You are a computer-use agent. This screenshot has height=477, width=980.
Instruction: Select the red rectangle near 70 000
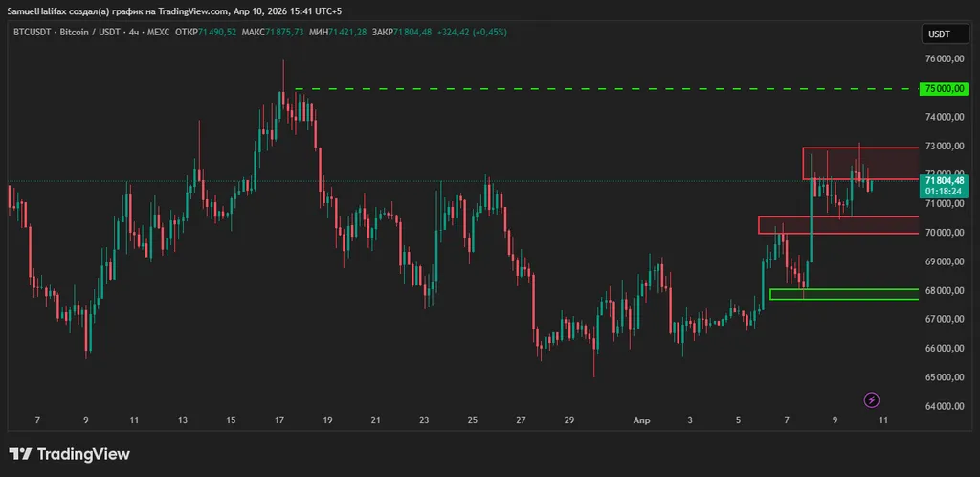pos(842,225)
